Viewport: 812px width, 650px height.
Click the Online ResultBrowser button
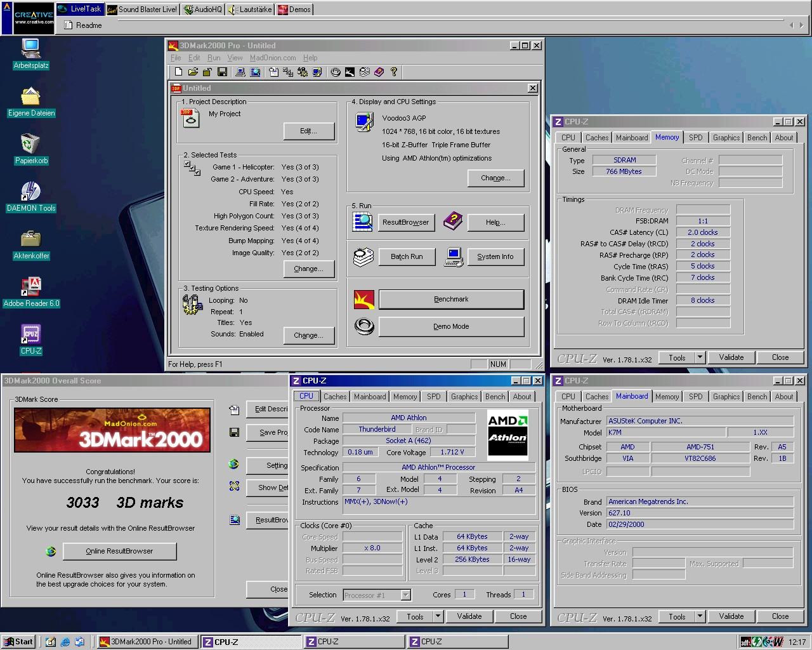pos(119,551)
